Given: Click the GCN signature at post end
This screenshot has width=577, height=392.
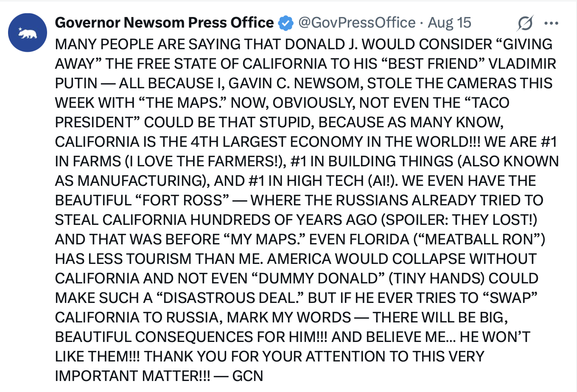Looking at the screenshot, I should [248, 376].
